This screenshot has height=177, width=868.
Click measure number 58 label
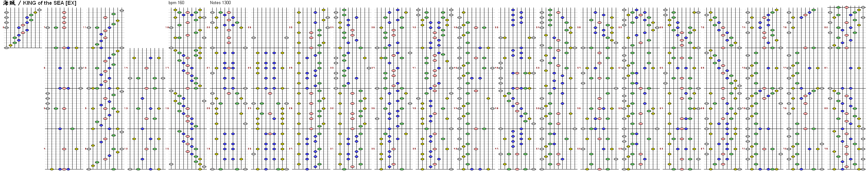(579, 27)
